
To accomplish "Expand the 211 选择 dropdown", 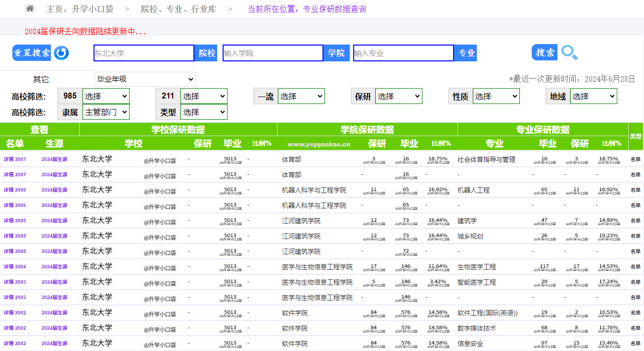I will click(204, 96).
